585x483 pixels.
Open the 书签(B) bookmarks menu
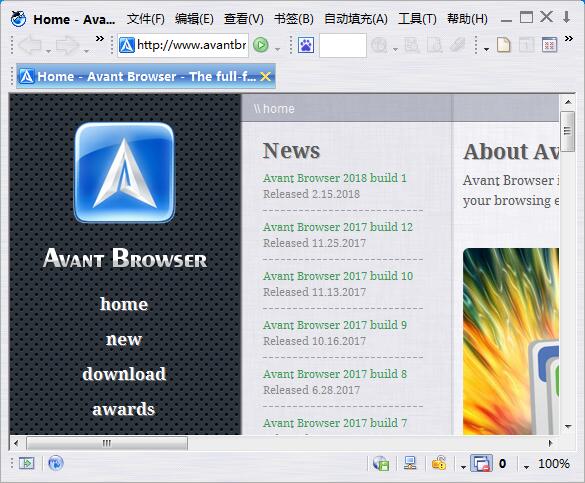tap(294, 19)
